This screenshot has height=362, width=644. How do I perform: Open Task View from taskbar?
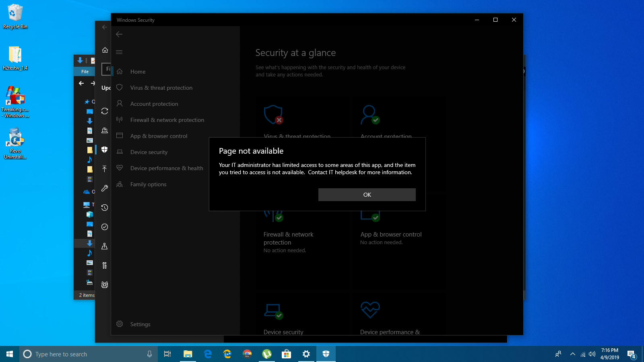tap(167, 354)
